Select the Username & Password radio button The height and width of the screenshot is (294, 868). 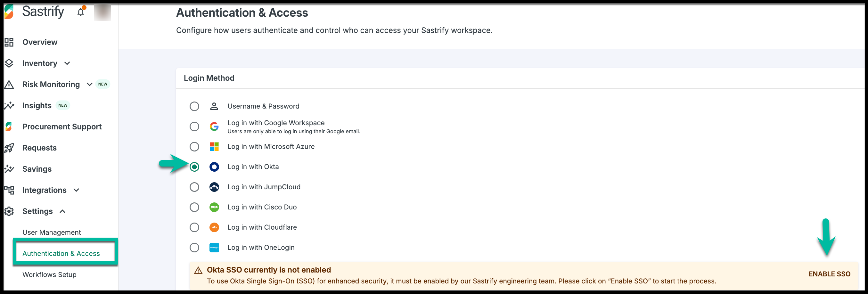coord(194,106)
